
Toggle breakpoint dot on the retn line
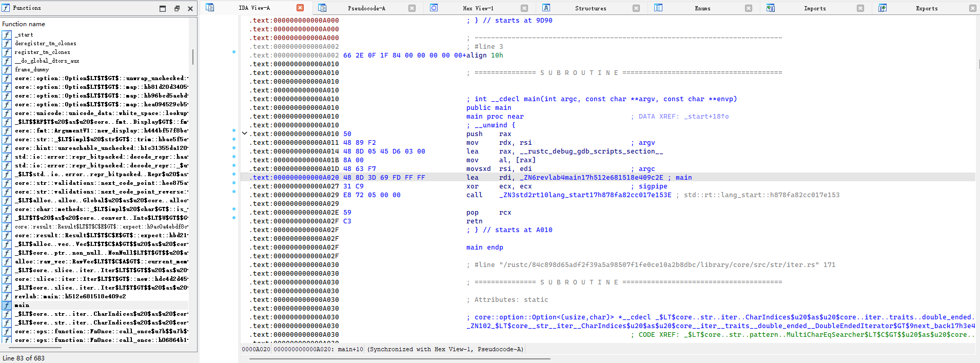[234, 218]
